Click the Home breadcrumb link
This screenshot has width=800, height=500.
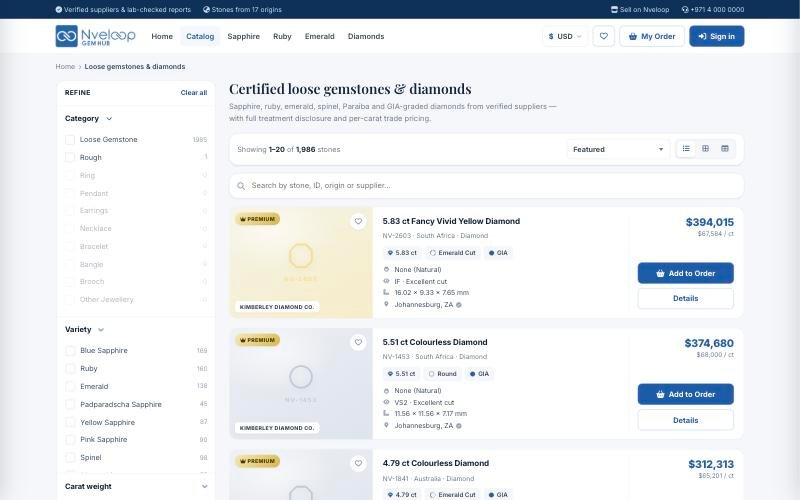pos(65,66)
